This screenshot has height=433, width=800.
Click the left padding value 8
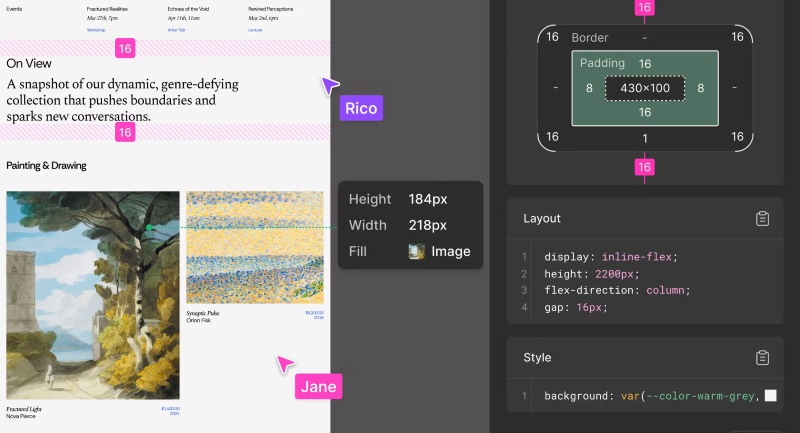tap(589, 88)
